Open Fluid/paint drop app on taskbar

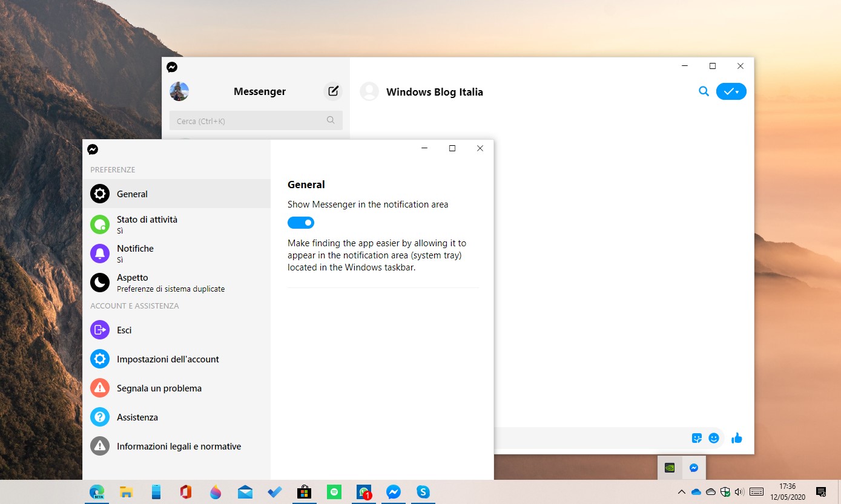point(216,492)
